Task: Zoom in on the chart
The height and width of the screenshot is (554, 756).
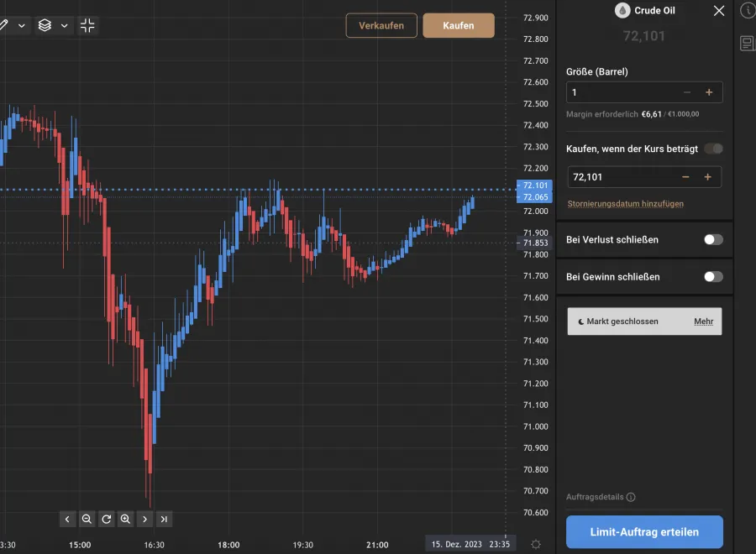Action: point(125,519)
